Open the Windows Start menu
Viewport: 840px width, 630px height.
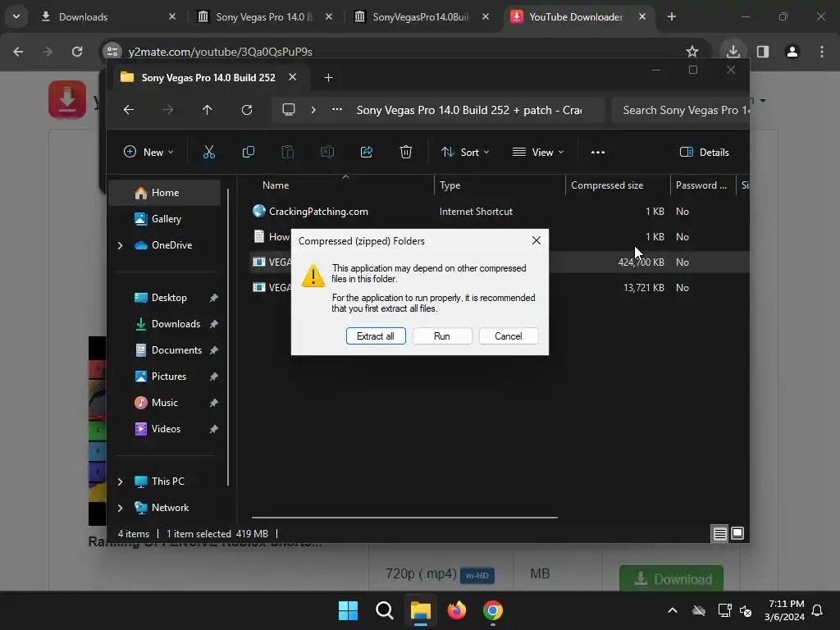[x=348, y=610]
